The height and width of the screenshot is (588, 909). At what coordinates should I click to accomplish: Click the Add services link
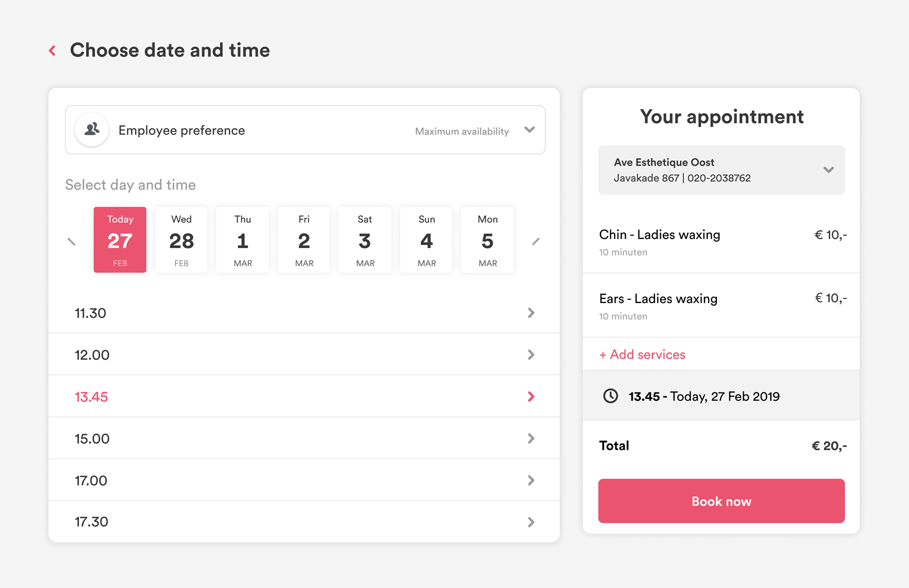pyautogui.click(x=642, y=354)
